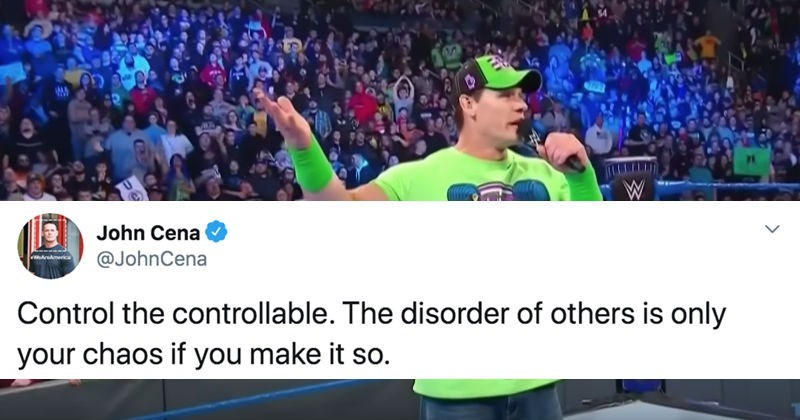The height and width of the screenshot is (420, 800).
Task: Click the graphic logo on the green shirt
Action: coord(497,191)
